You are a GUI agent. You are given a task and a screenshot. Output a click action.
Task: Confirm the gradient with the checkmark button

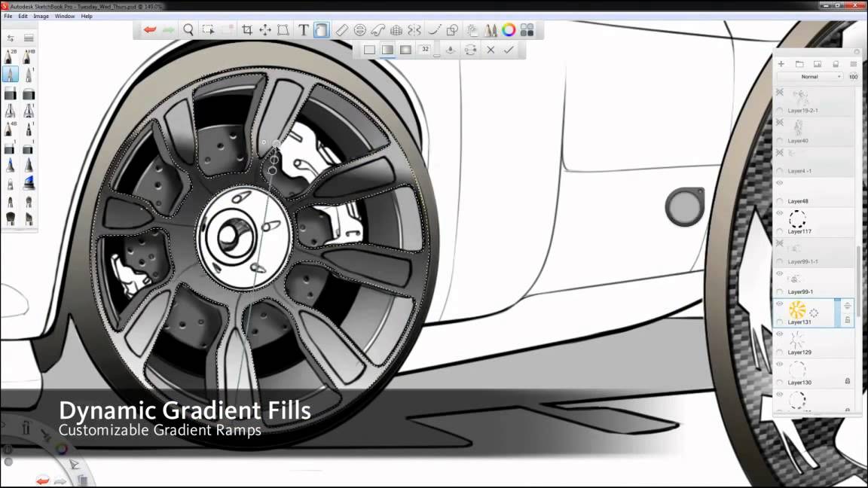(509, 50)
